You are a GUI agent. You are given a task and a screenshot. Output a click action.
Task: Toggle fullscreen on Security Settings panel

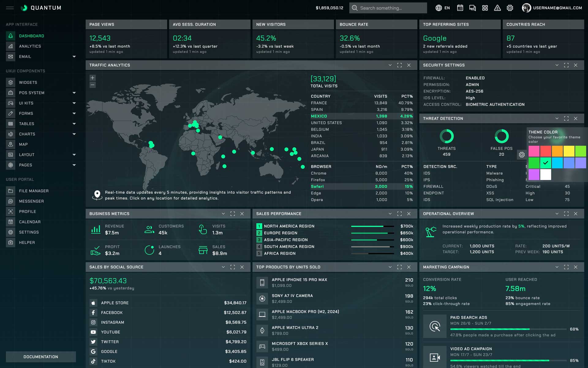coord(566,65)
